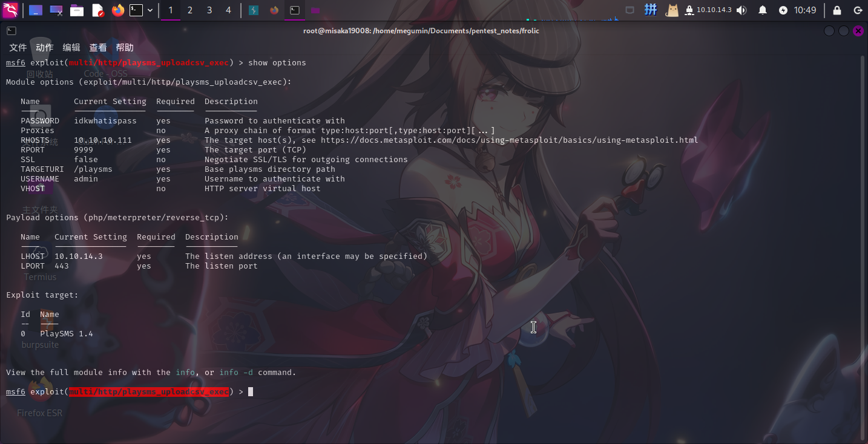Click the SSL value false

tap(86, 160)
